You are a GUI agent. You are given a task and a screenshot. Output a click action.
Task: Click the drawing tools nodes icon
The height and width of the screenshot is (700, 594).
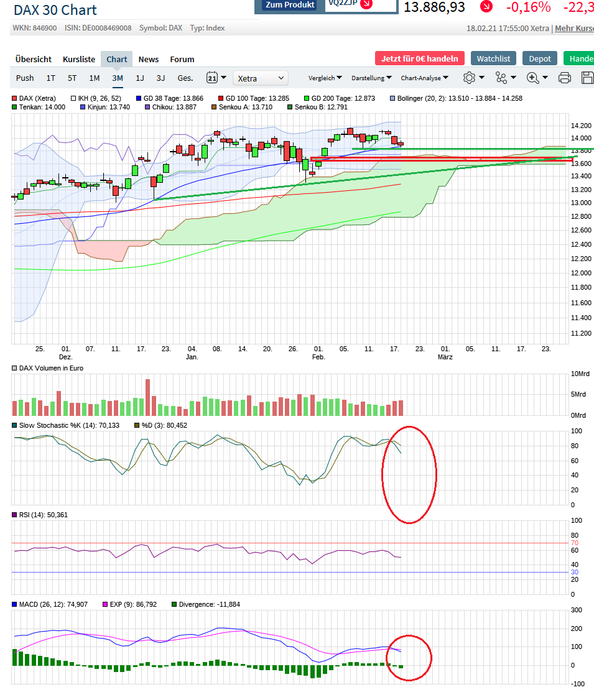point(501,78)
